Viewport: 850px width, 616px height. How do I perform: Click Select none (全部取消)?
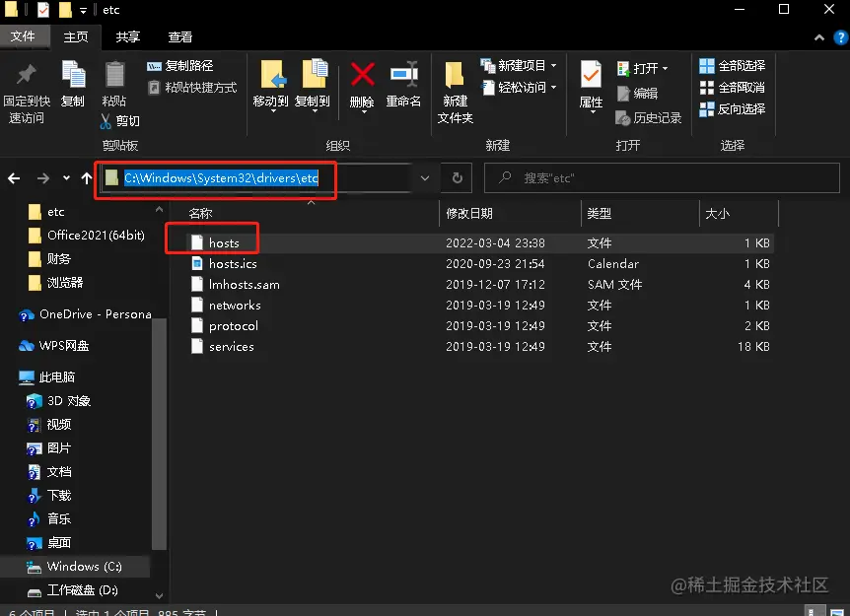[x=733, y=88]
